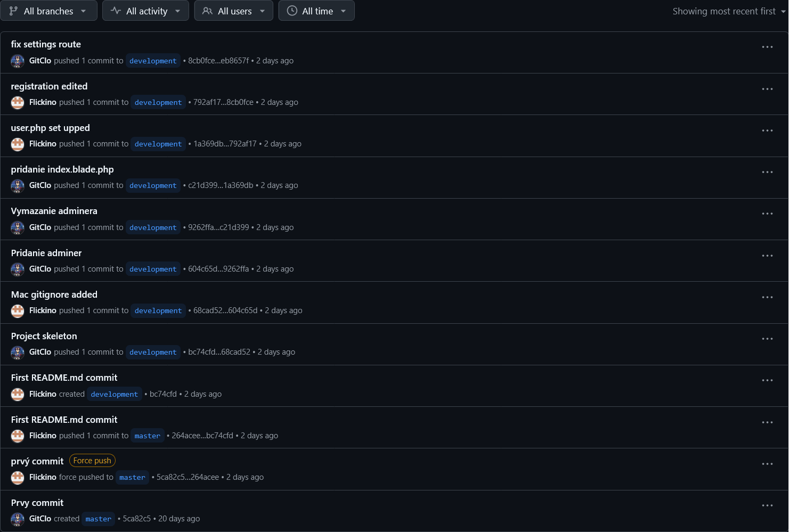
Task: Open the Pridanie adminer commit title
Action: (46, 253)
